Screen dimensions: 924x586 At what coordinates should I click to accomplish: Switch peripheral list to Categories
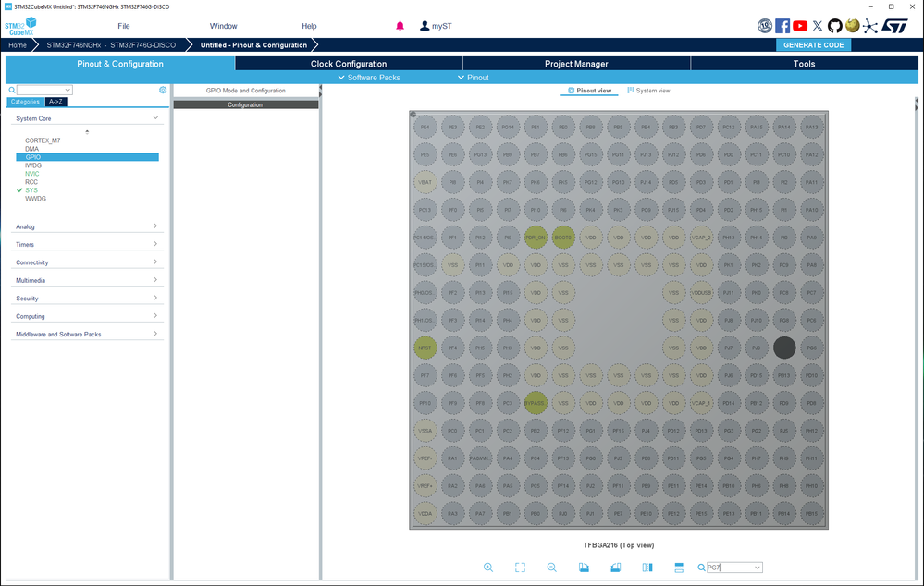click(x=25, y=102)
